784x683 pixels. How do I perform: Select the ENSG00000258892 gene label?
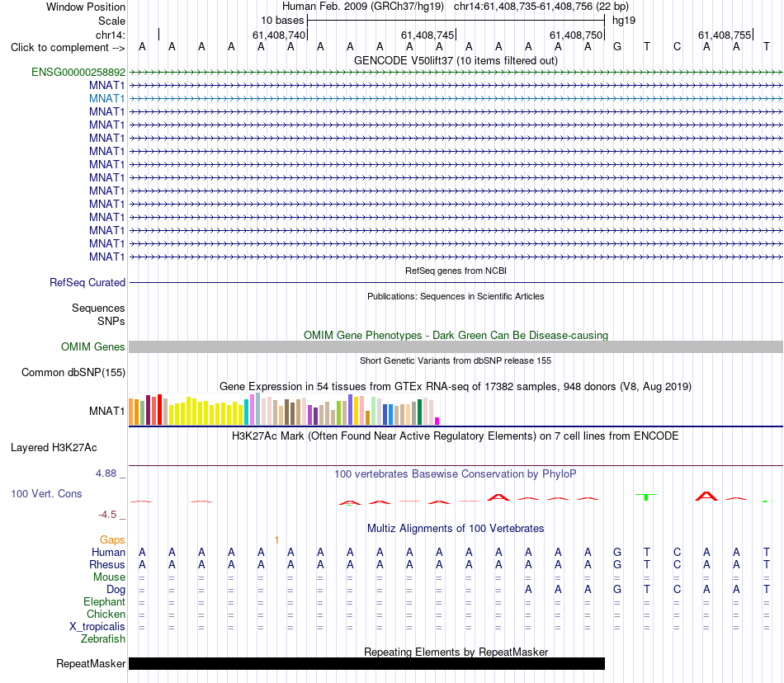pos(78,72)
